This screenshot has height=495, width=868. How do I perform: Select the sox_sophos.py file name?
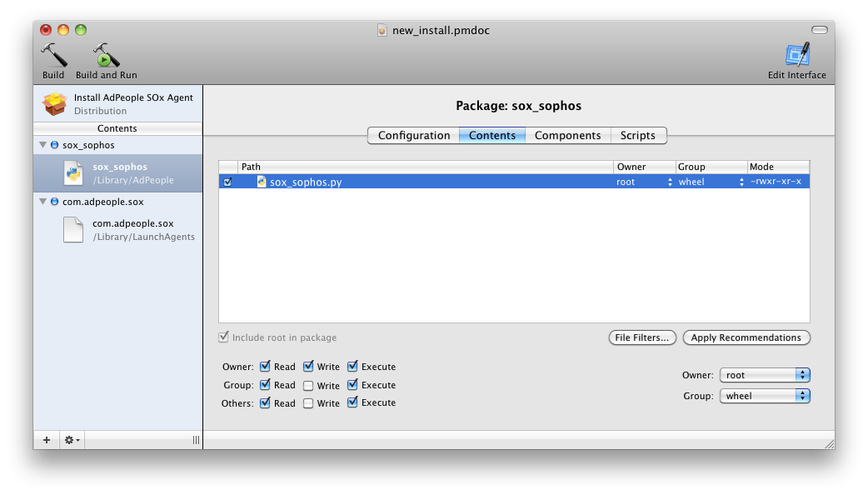306,182
